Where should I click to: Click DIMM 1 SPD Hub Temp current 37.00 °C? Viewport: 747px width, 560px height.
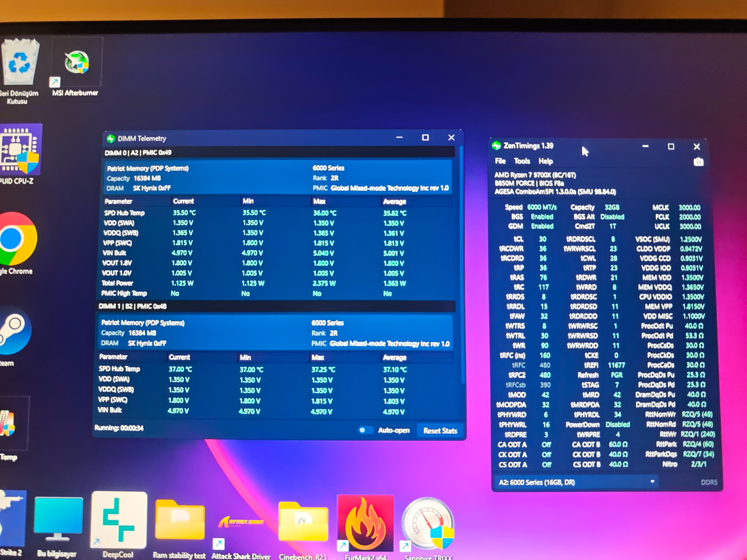pyautogui.click(x=180, y=369)
